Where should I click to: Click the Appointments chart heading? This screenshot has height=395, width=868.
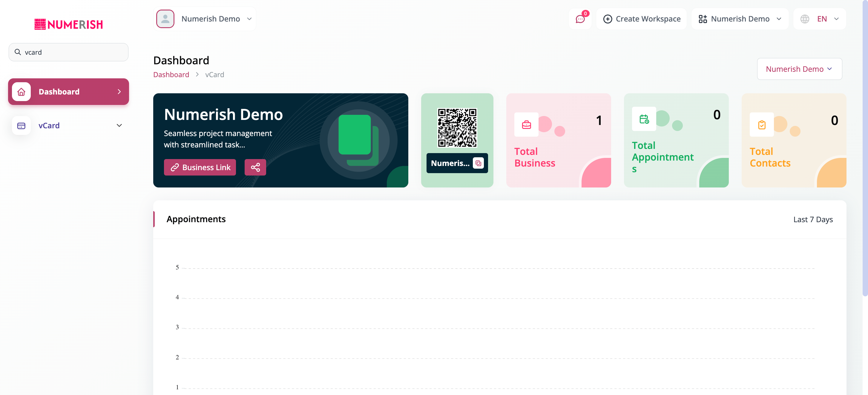point(196,219)
